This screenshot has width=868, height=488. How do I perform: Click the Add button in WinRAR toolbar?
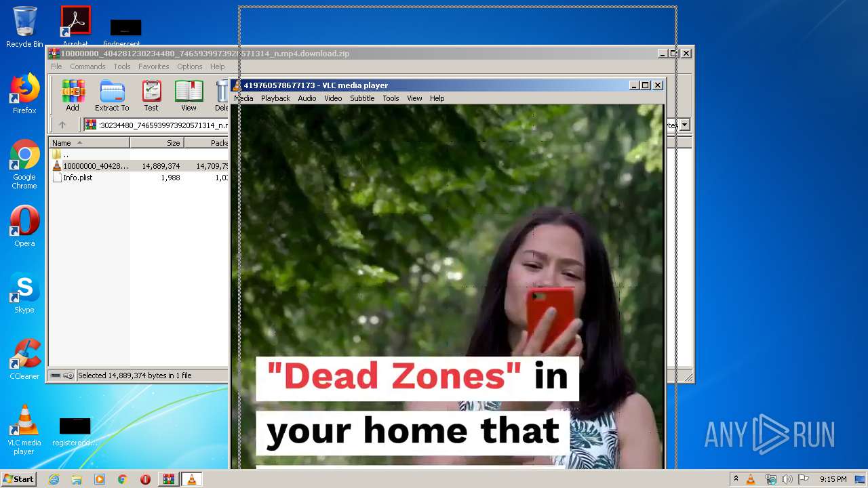pos(73,96)
